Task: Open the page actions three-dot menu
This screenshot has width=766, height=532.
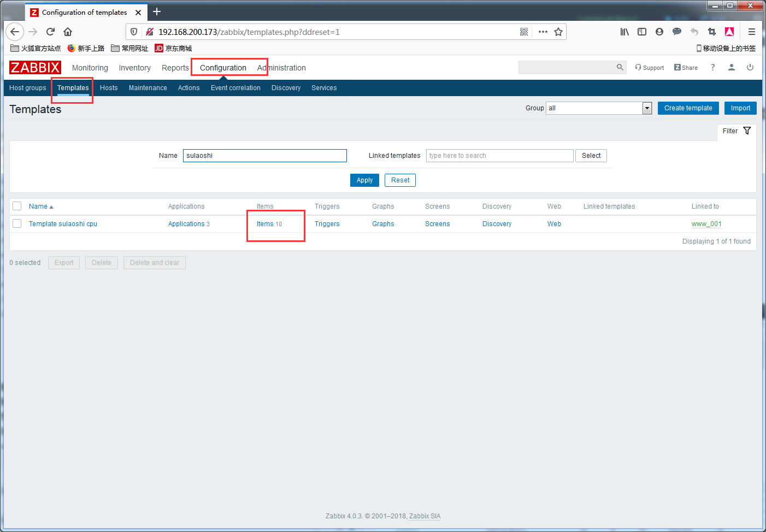Action: click(543, 32)
